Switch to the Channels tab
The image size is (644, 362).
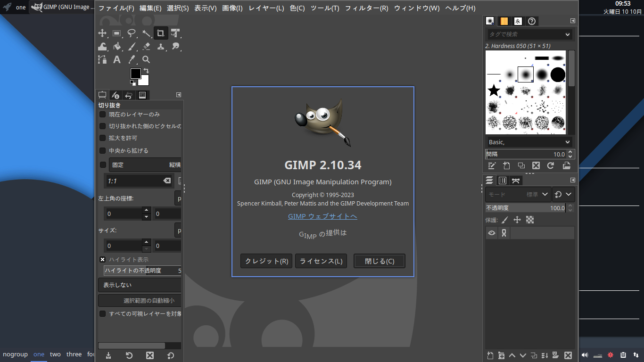[x=503, y=181]
